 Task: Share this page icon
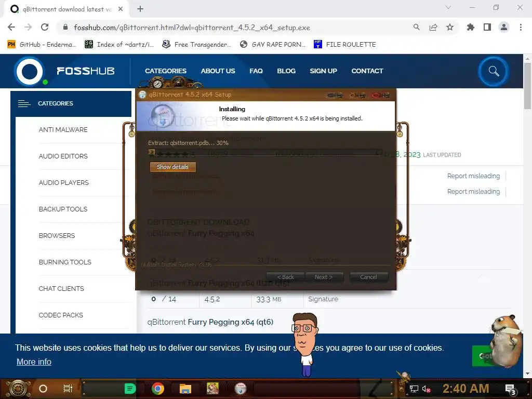(x=433, y=27)
